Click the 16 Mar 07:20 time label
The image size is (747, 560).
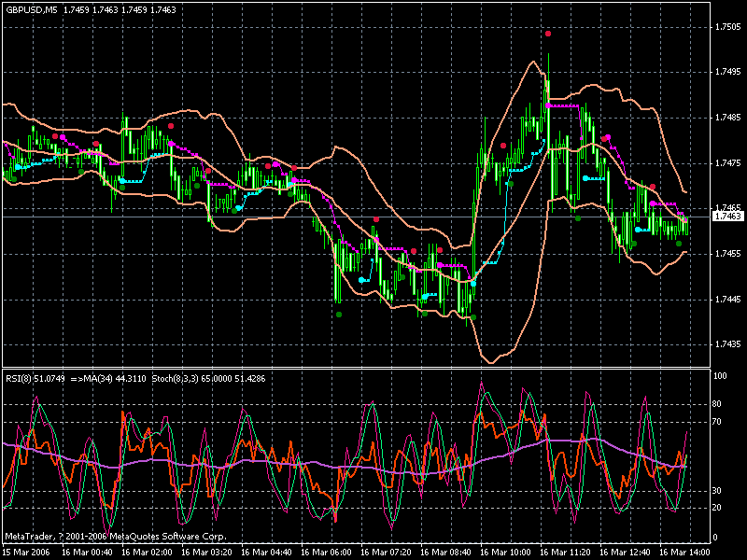point(387,553)
